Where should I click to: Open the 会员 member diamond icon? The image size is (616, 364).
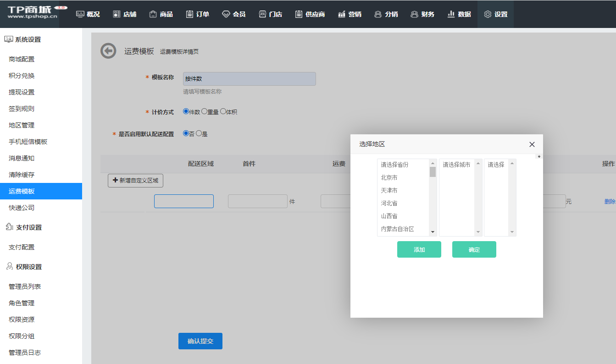click(226, 14)
